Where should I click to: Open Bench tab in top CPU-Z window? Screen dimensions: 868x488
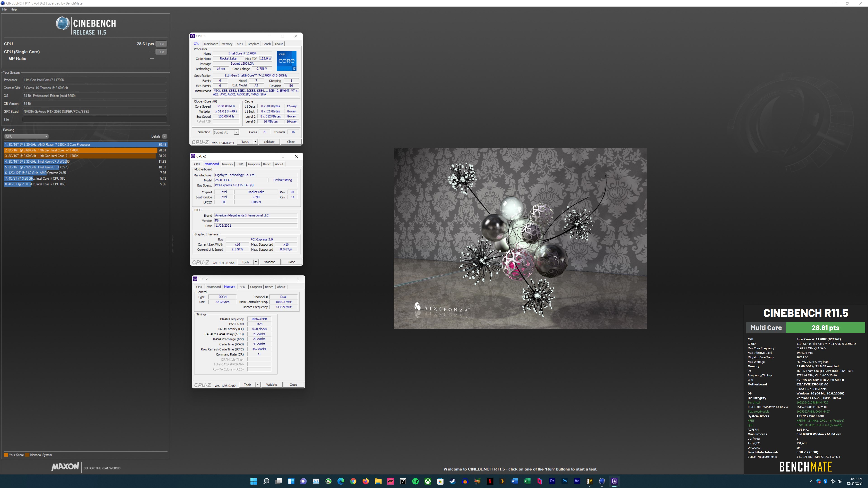(267, 44)
